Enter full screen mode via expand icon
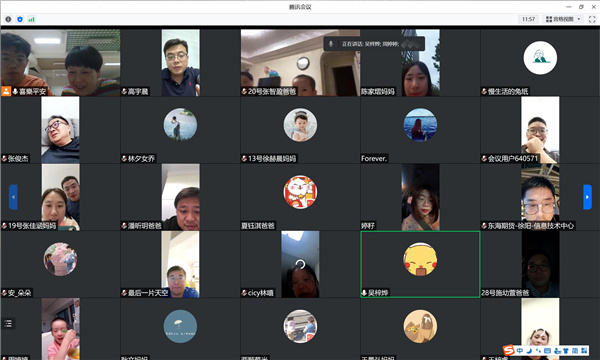Viewport: 600px width, 360px height. pyautogui.click(x=592, y=19)
